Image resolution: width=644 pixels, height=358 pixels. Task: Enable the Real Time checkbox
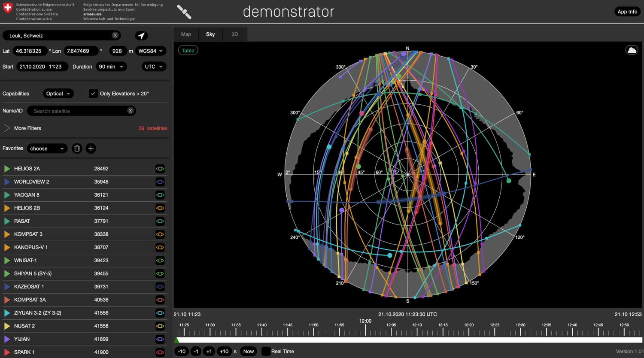266,351
